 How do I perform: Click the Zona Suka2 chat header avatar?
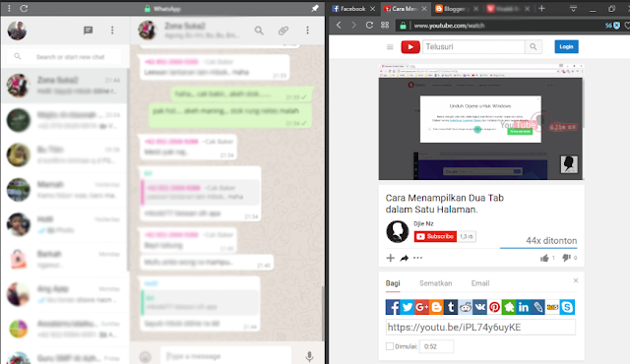coord(148,30)
